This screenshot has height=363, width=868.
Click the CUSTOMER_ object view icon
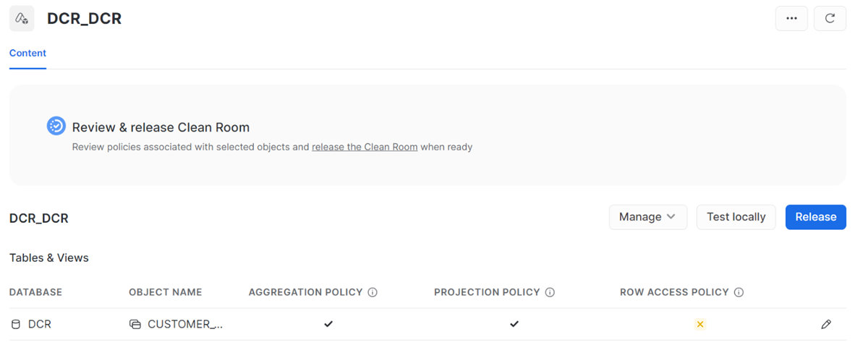click(135, 325)
